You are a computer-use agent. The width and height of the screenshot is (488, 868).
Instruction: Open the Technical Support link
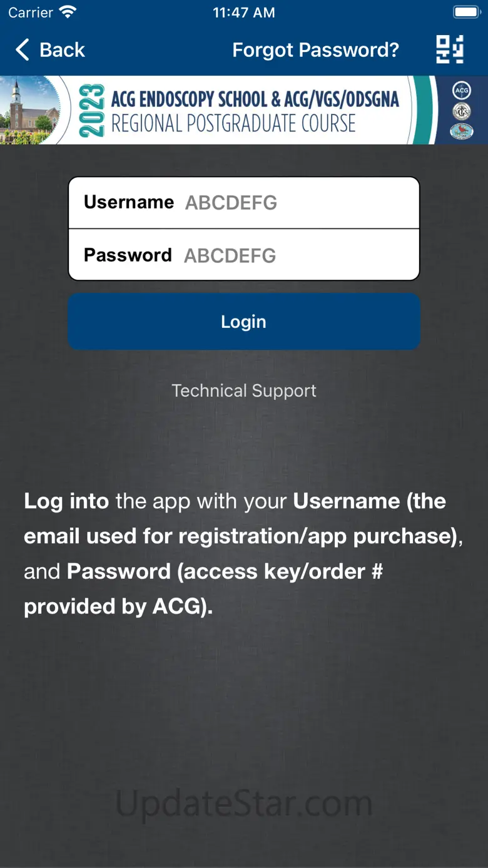244,391
